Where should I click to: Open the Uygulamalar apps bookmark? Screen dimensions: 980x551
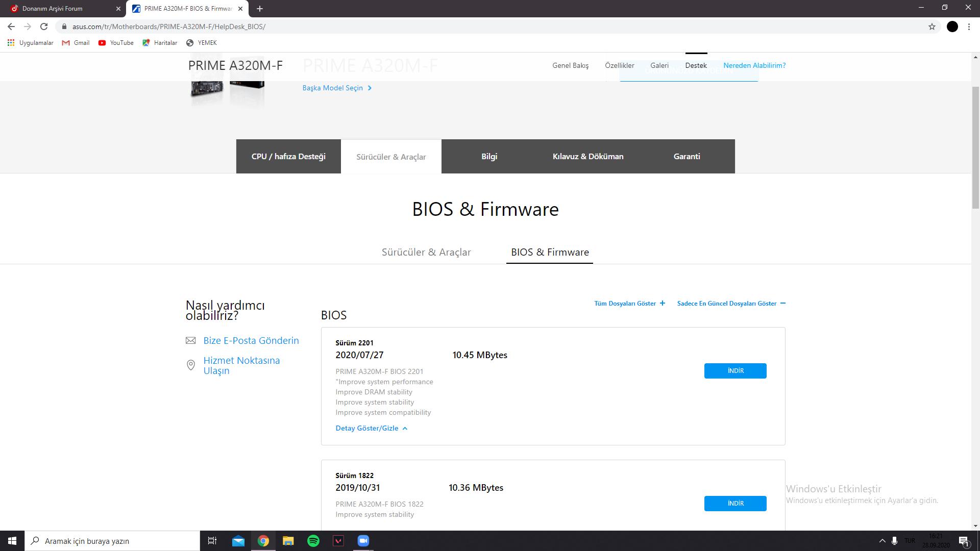(x=31, y=43)
